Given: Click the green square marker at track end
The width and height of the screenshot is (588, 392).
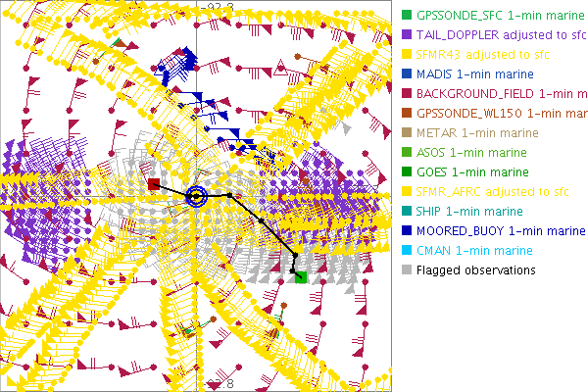Looking at the screenshot, I should (302, 277).
